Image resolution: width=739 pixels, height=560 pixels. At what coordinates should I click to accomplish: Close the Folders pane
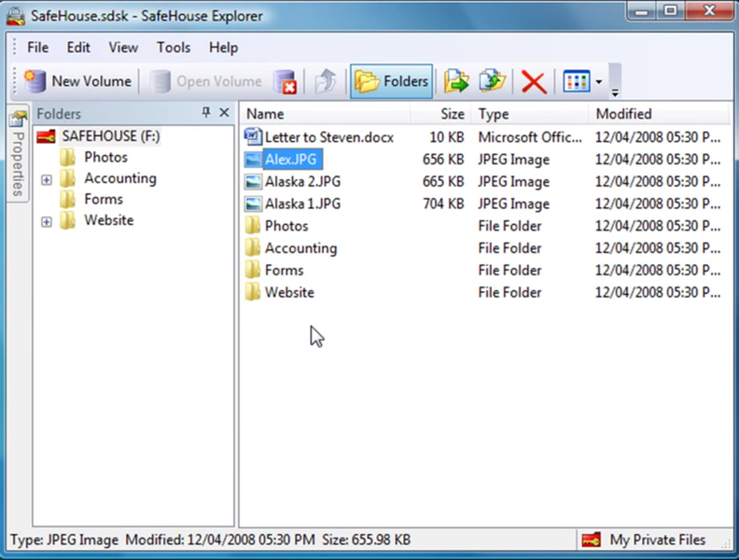[x=224, y=112]
